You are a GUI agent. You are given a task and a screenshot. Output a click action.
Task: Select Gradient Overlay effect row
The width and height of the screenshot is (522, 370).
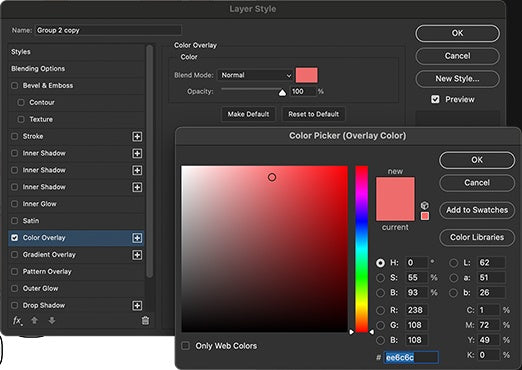click(x=76, y=255)
